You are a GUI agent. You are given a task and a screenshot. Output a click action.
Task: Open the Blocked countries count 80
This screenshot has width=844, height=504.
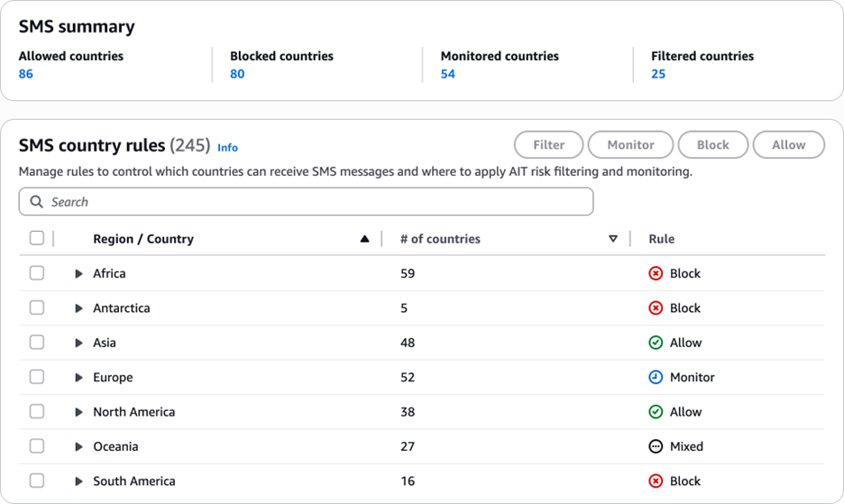pyautogui.click(x=237, y=74)
